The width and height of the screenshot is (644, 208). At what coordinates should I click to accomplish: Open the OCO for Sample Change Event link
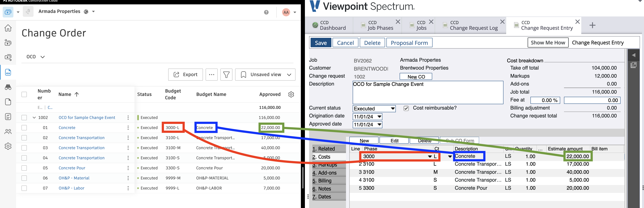[x=87, y=118]
